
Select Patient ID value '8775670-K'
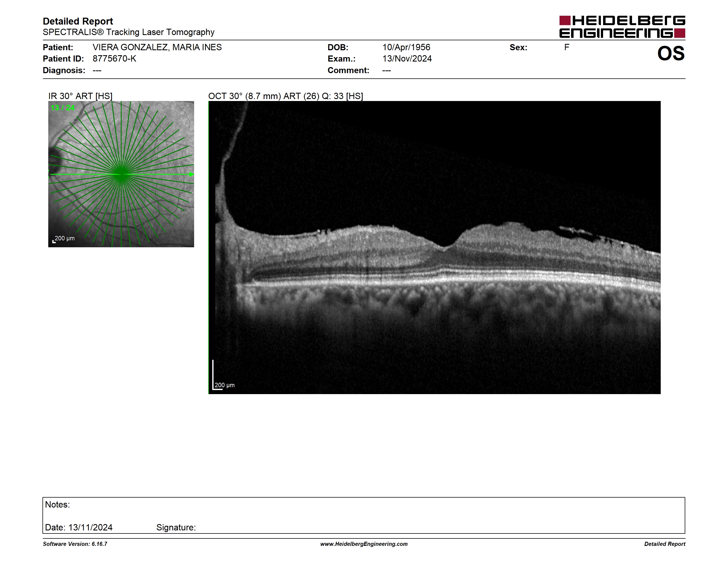point(114,59)
